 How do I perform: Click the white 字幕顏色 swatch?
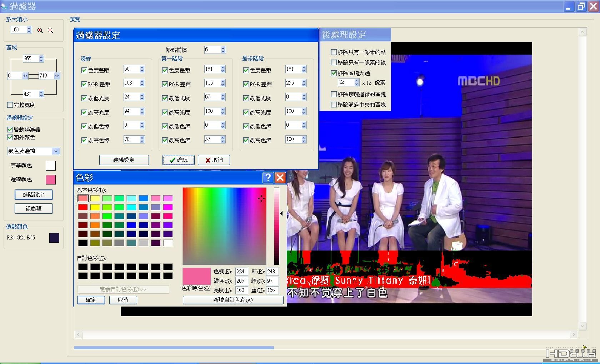point(51,166)
